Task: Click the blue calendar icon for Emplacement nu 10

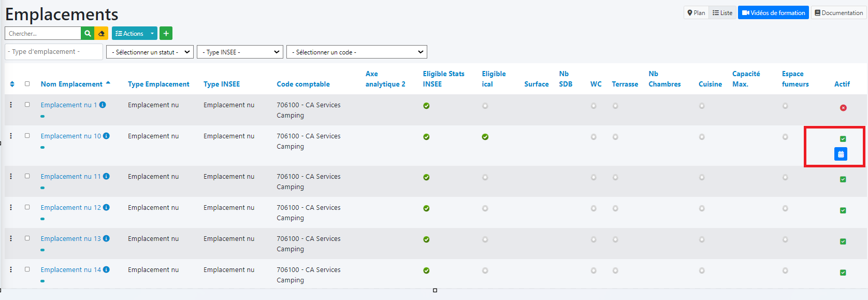Action: [841, 154]
